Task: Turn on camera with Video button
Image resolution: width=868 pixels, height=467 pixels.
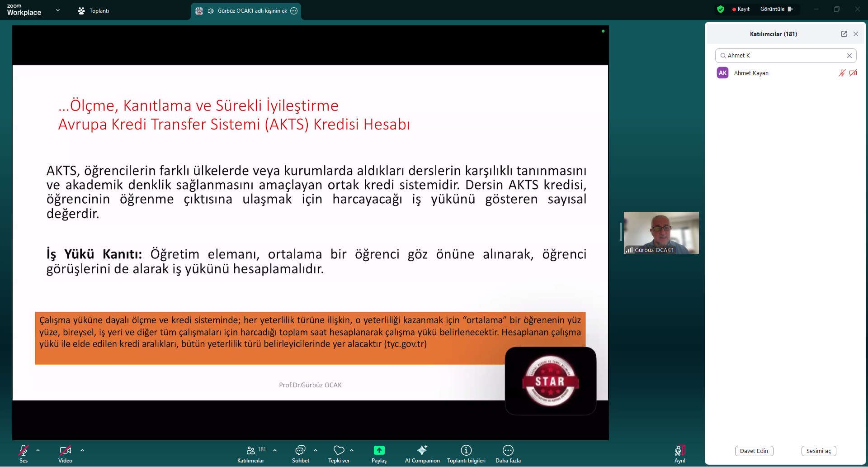Action: pos(65,450)
